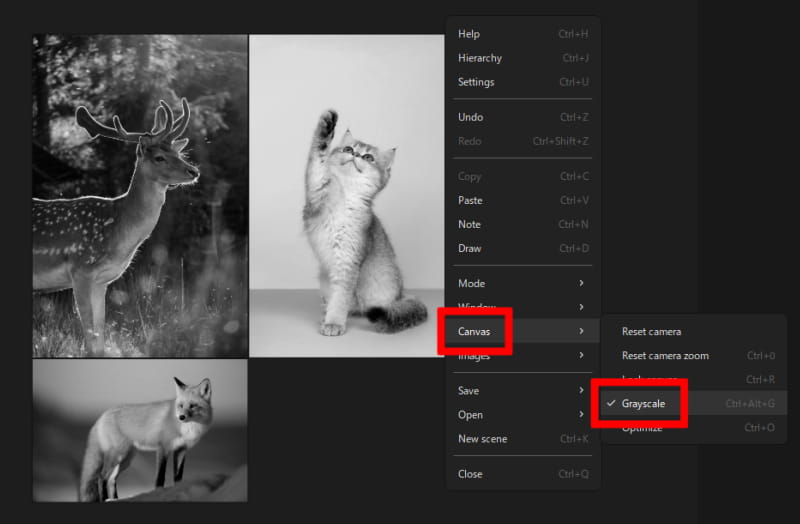Select the deer image on canvas
Viewport: 800px width, 524px height.
click(x=140, y=195)
